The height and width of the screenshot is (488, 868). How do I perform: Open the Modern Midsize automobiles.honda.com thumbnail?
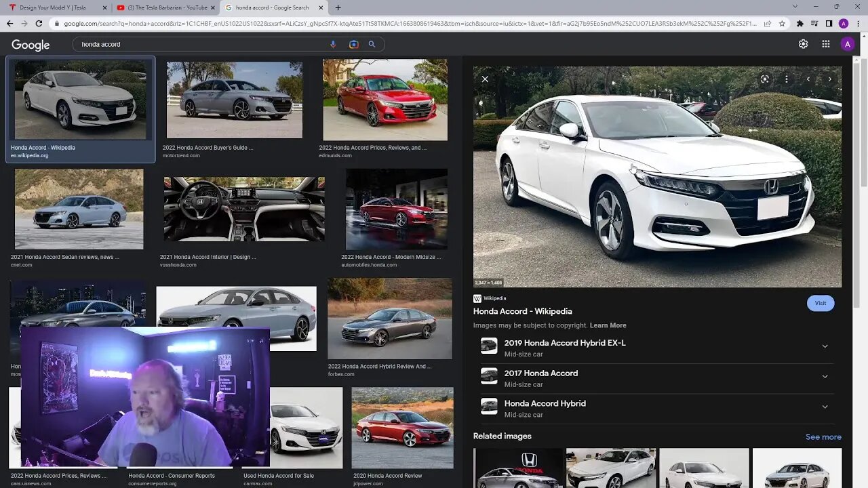tap(397, 209)
